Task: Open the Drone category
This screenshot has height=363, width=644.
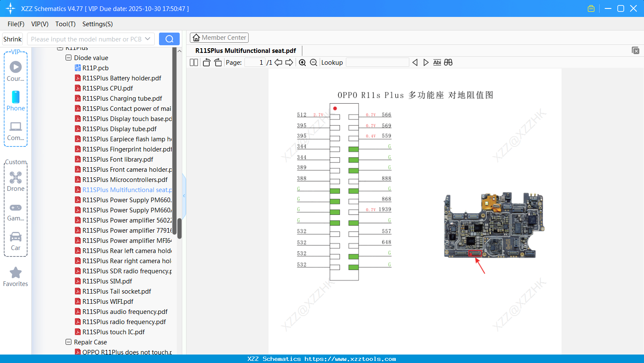Action: [16, 181]
